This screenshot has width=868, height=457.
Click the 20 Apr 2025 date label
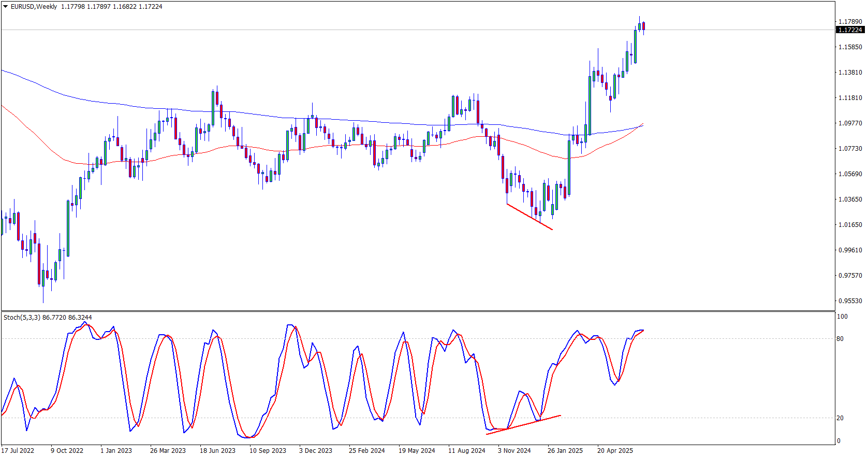point(615,450)
